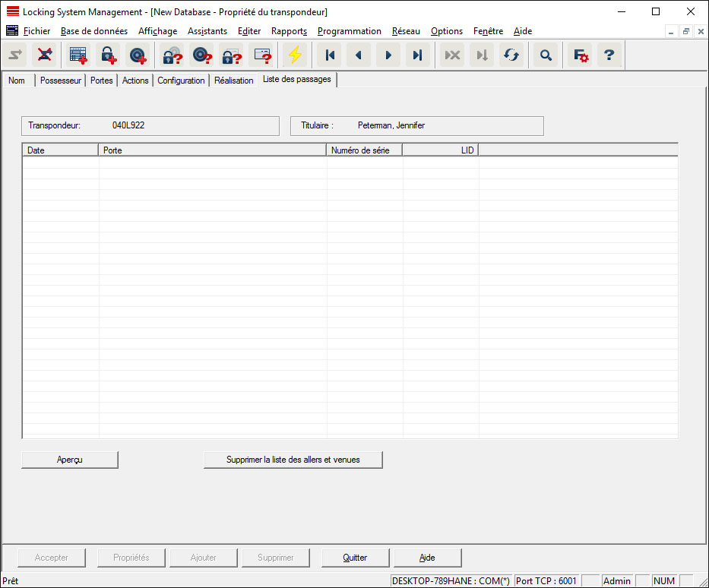Go to next record arrow icon
Screen dimensions: 709x588
(388, 55)
